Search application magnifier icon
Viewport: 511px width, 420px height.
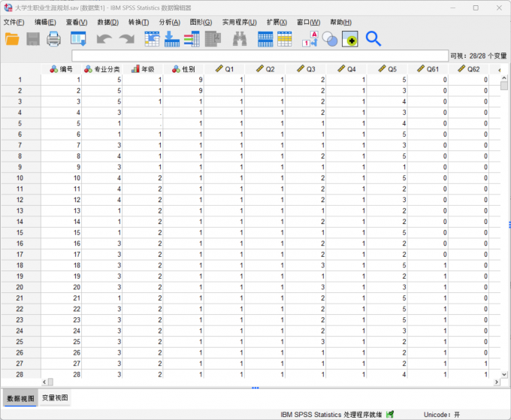point(373,39)
